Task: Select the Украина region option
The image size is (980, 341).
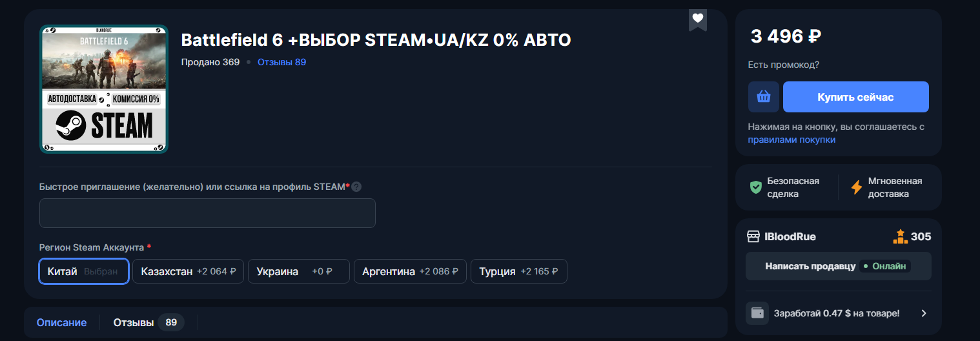Action: click(x=298, y=271)
